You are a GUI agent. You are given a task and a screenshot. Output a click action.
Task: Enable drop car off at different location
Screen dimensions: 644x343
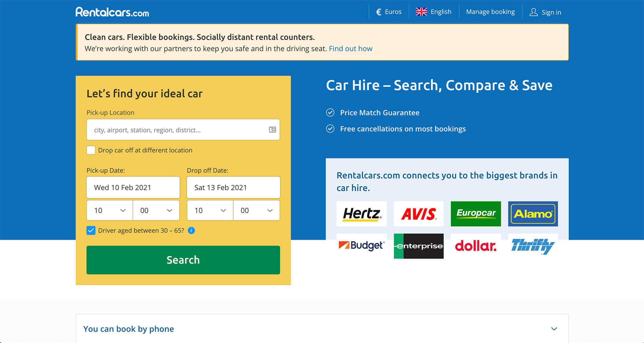coord(91,150)
